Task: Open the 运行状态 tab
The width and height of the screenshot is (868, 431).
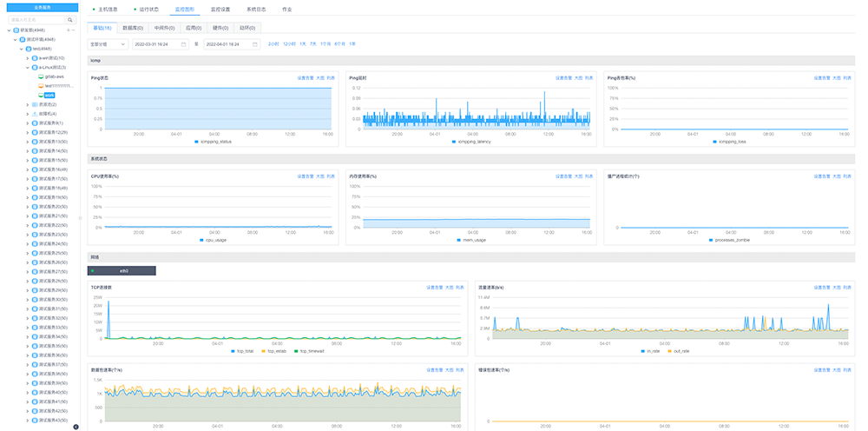Action: click(x=149, y=10)
